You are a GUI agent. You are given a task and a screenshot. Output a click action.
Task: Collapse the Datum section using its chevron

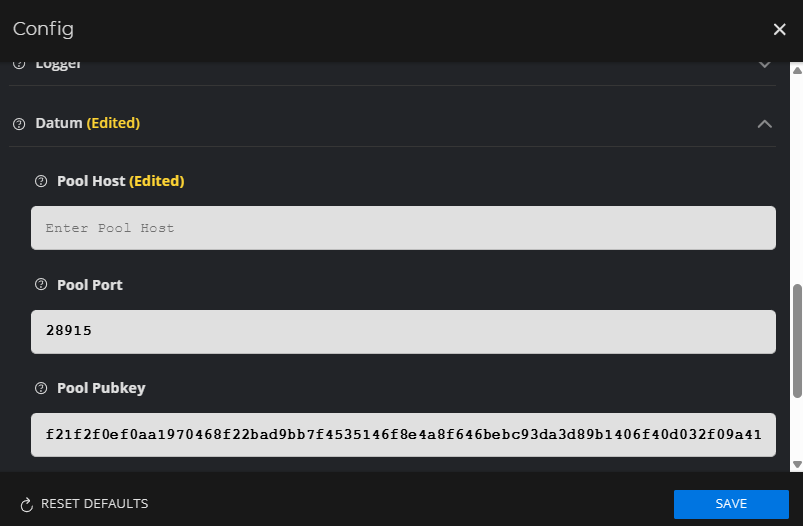pyautogui.click(x=765, y=124)
